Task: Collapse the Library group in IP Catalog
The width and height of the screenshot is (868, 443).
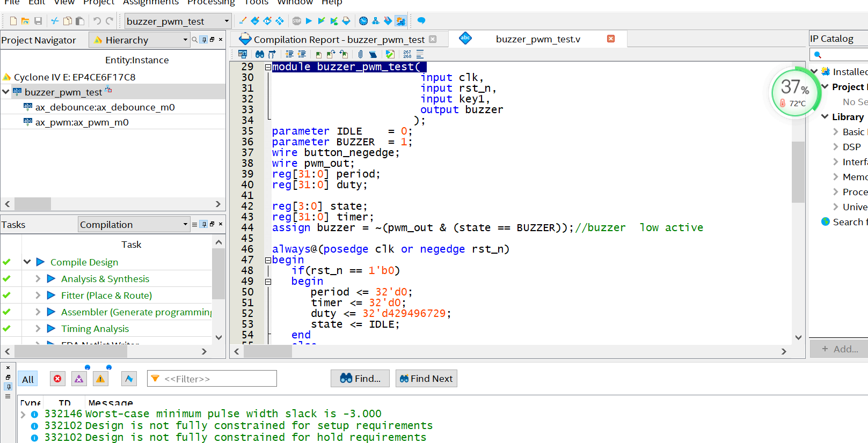Action: 825,117
